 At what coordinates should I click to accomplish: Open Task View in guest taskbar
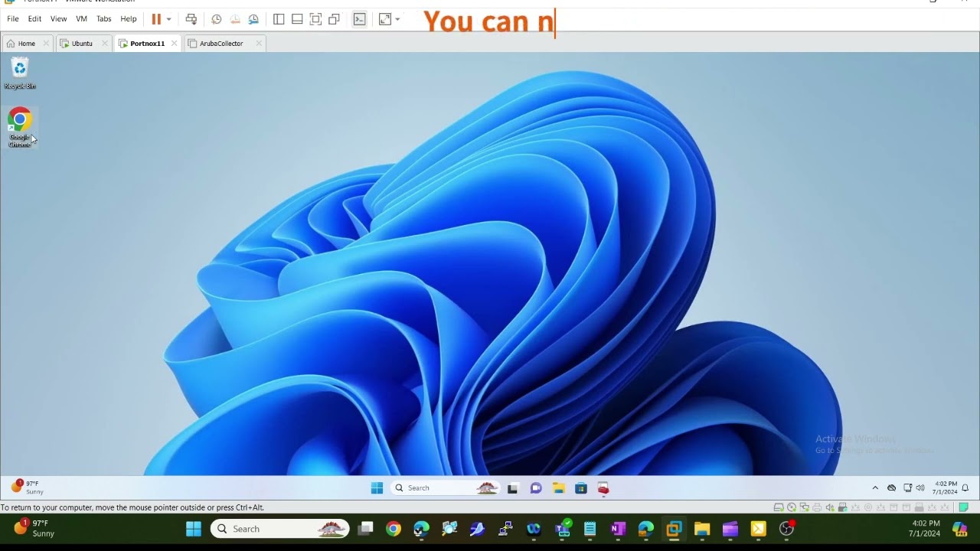(513, 488)
